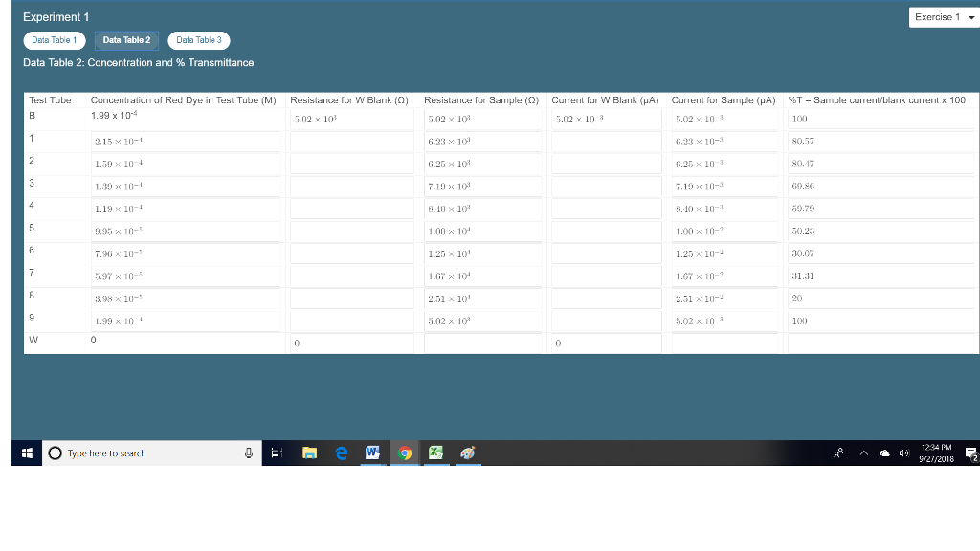This screenshot has width=980, height=551.
Task: Open Microsoft Excel from the taskbar
Action: click(x=436, y=453)
